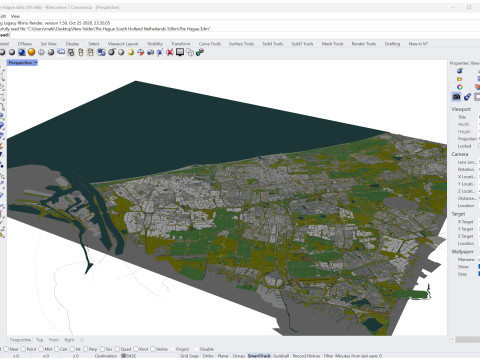The height and width of the screenshot is (360, 480).
Task: Click blue object icon at top of Properties
Action: coord(460,71)
